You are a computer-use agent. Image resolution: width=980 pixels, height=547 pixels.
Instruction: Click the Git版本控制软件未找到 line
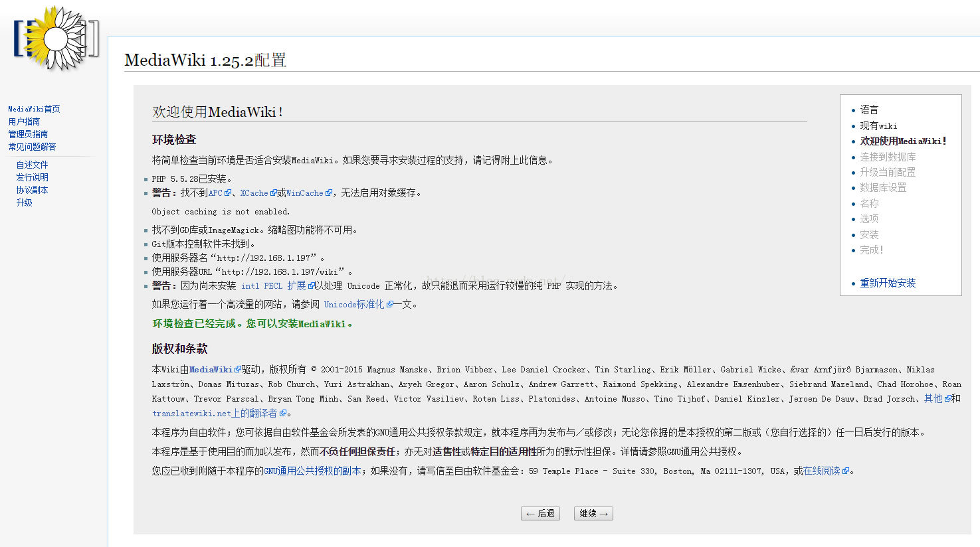pyautogui.click(x=203, y=244)
